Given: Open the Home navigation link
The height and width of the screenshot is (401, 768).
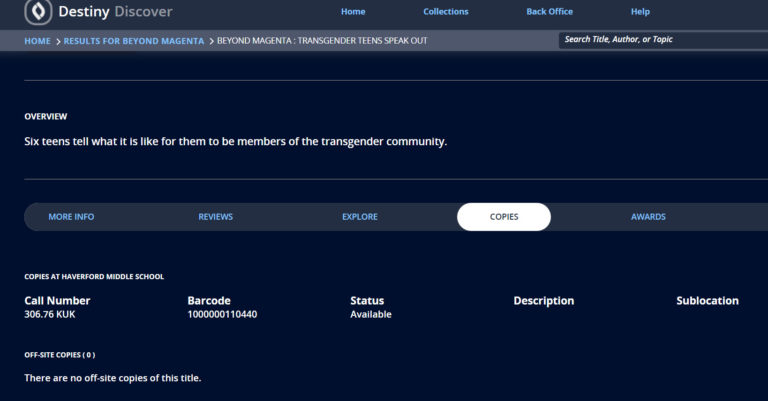Looking at the screenshot, I should pyautogui.click(x=353, y=12).
